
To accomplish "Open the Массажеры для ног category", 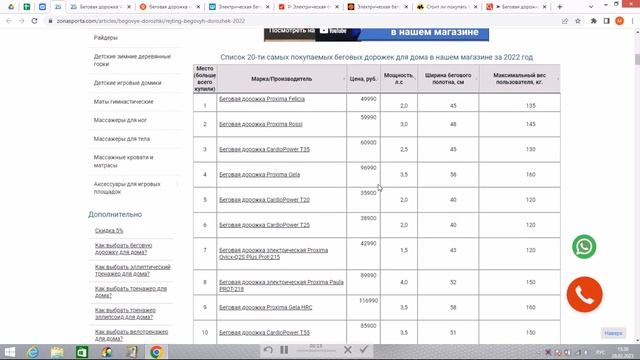I will [x=120, y=120].
